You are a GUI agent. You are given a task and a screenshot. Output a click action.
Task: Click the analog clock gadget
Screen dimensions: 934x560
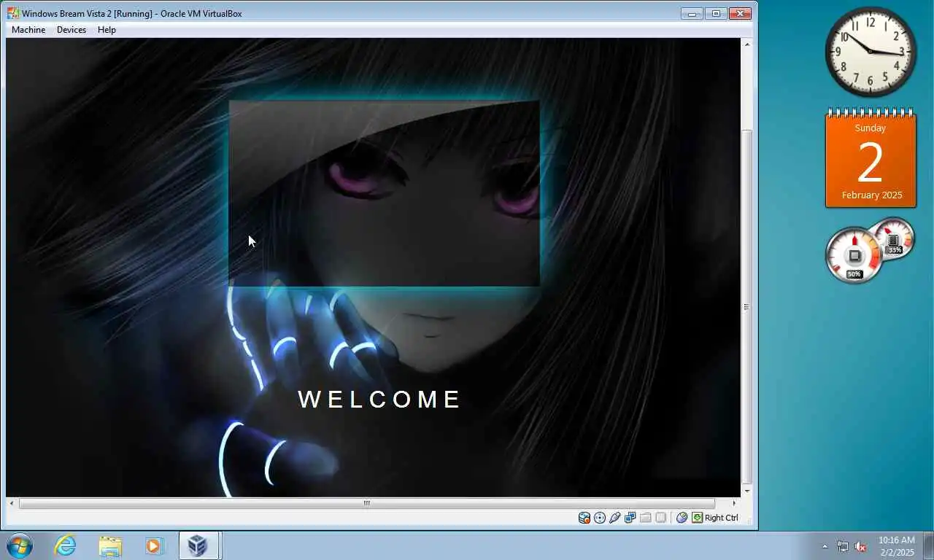click(x=871, y=51)
